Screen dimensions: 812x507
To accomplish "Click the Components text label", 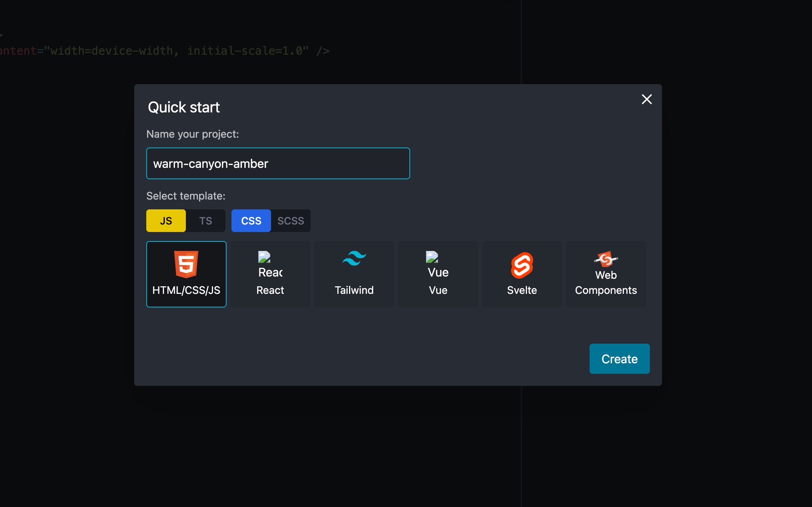I will click(x=606, y=290).
